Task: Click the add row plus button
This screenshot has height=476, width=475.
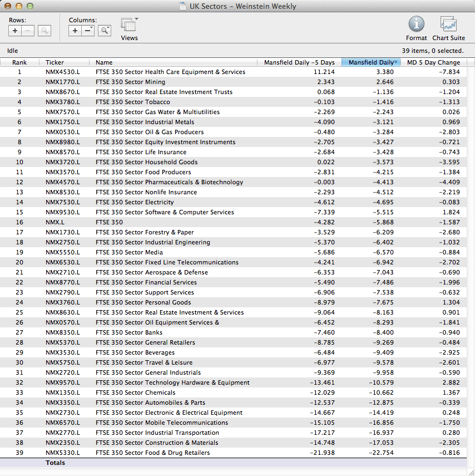Action: (x=15, y=31)
